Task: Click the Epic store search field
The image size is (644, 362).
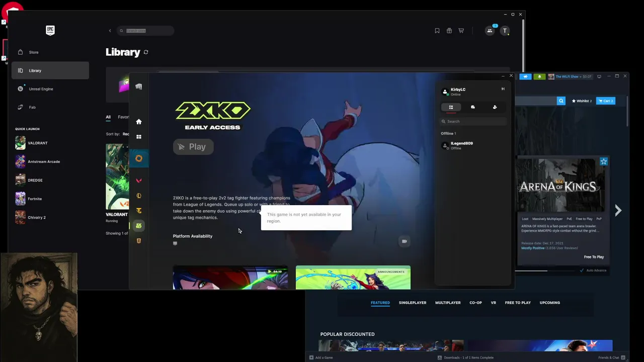Action: tap(145, 31)
